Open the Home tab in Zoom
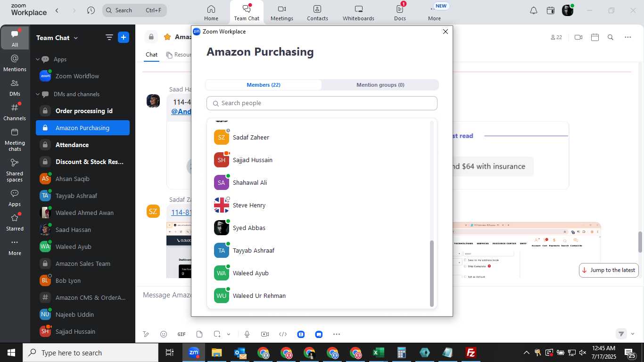 point(211,13)
